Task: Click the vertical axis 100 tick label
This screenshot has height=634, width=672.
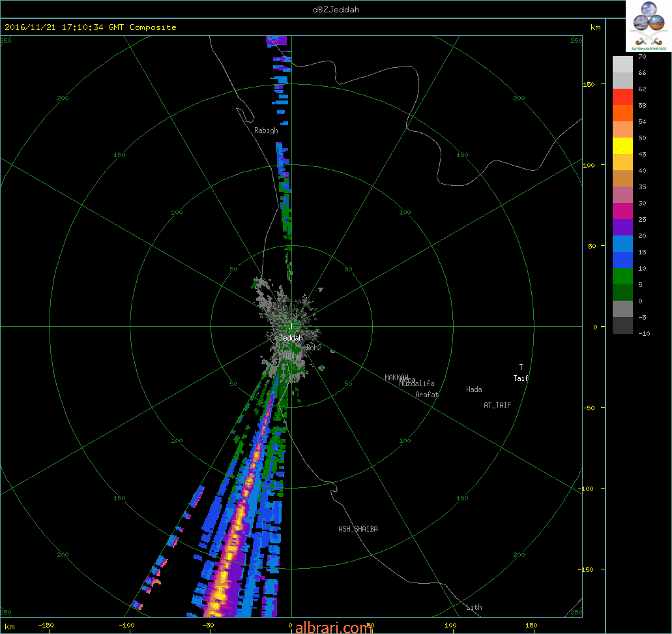Action: (589, 165)
